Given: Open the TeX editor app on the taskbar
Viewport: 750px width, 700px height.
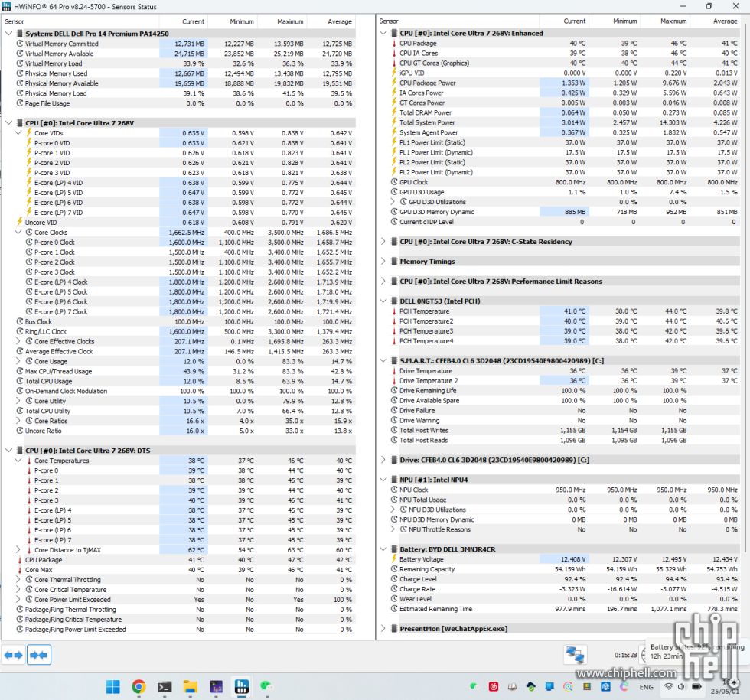Looking at the screenshot, I should pos(216,687).
